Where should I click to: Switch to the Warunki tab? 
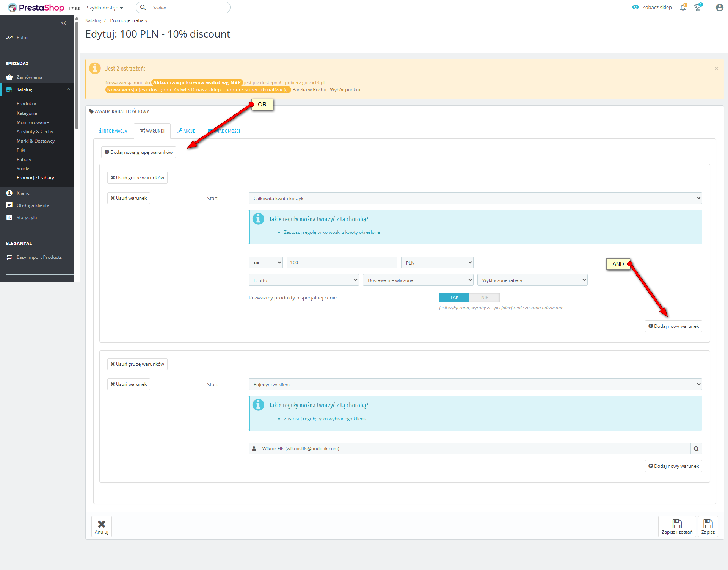pos(152,131)
